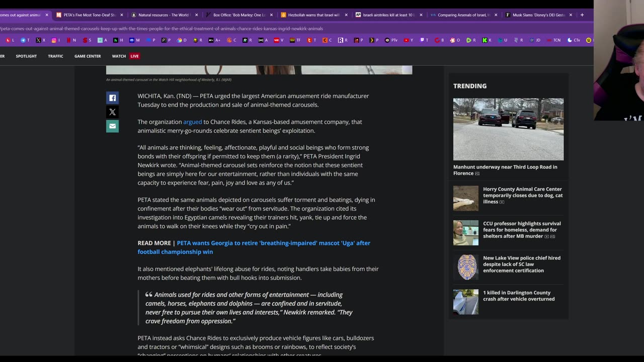
Task: Open the TCN bookmark in the bookmarks bar
Action: [553, 40]
